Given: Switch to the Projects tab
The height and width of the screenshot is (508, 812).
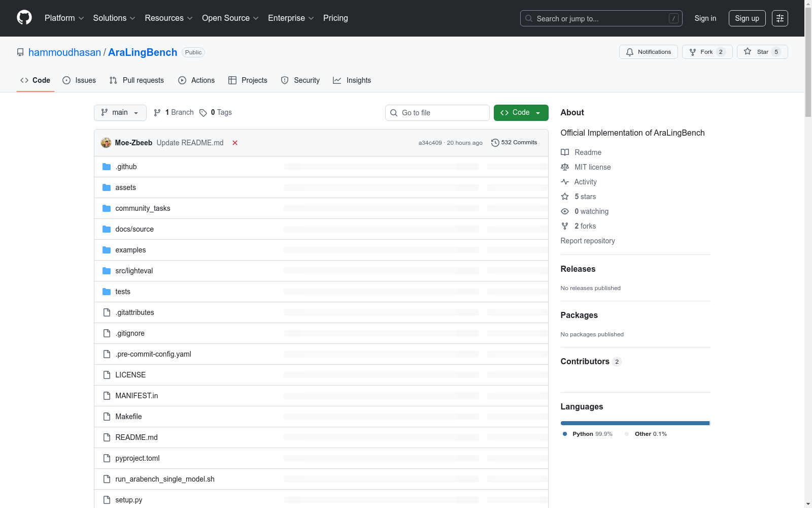Looking at the screenshot, I should tap(248, 80).
